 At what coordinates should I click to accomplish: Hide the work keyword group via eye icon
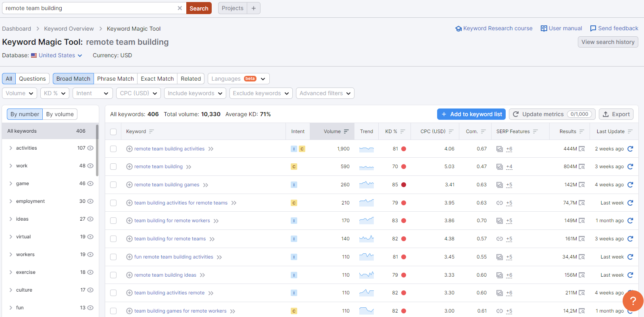(x=90, y=166)
